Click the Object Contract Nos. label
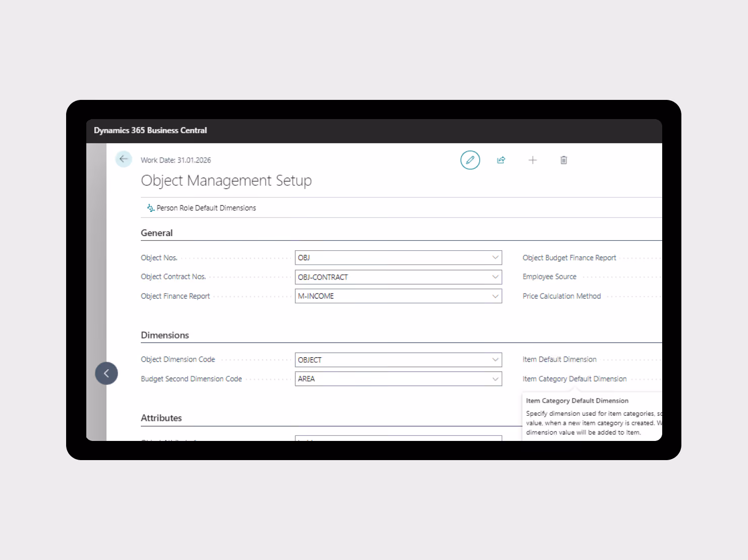Image resolution: width=748 pixels, height=560 pixels. pos(173,277)
